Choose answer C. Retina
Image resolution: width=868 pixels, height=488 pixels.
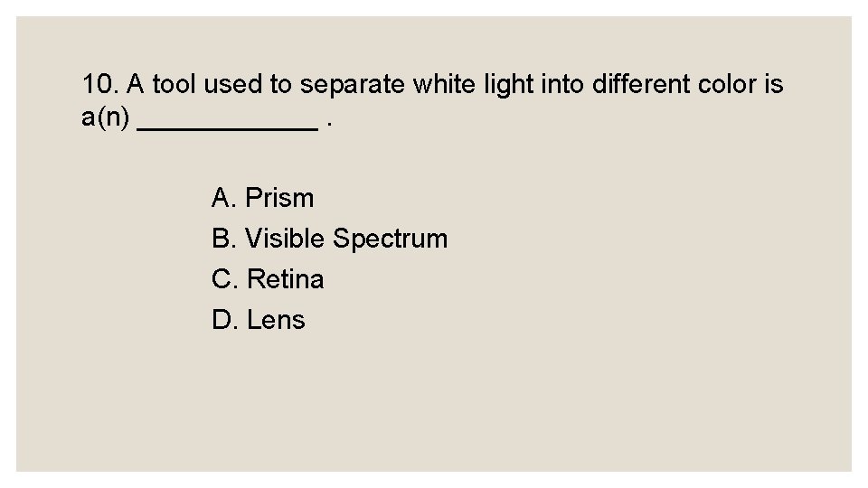pos(268,279)
